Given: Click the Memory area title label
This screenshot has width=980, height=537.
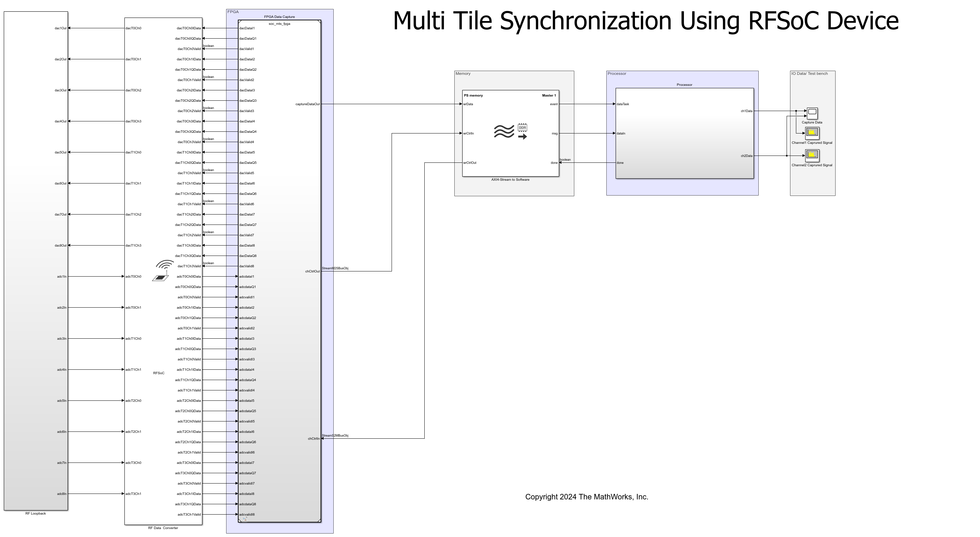Looking at the screenshot, I should pyautogui.click(x=463, y=73).
